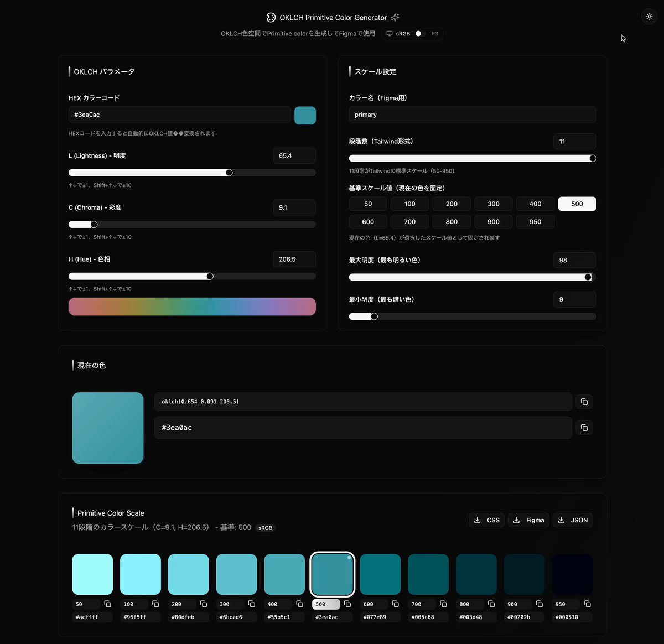Screen dimensions: 664x644
Task: Select the #96f5ff swatch in scale
Action: pyautogui.click(x=141, y=574)
